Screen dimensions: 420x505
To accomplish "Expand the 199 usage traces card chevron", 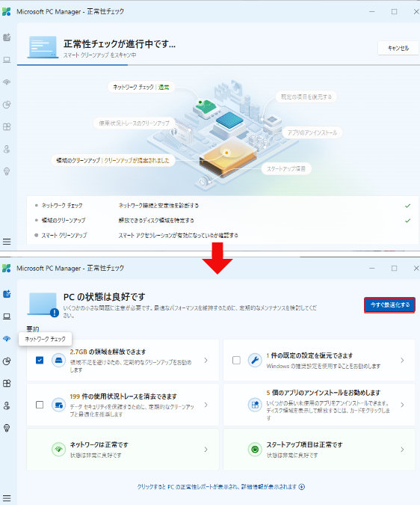I will point(206,405).
